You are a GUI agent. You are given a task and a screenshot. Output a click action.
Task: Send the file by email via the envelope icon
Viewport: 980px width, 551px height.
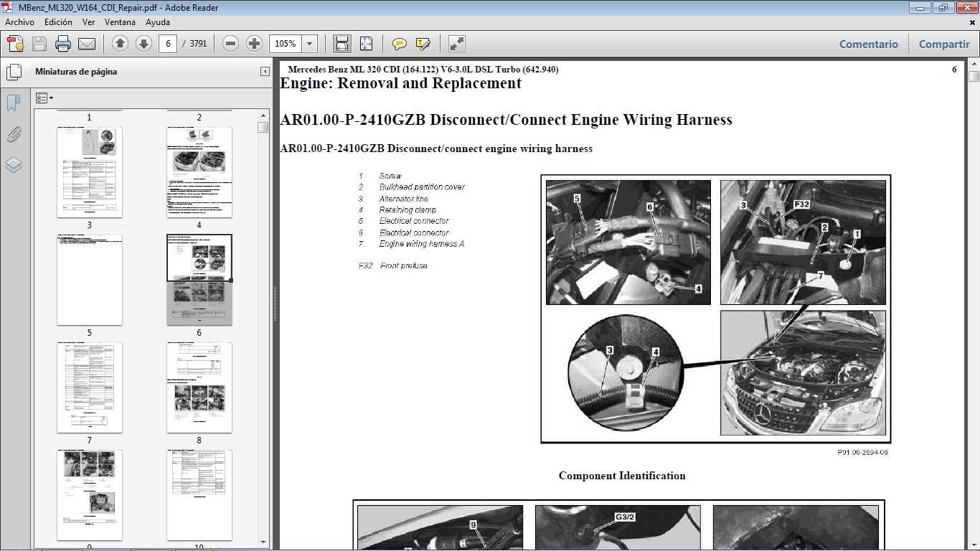pyautogui.click(x=87, y=44)
